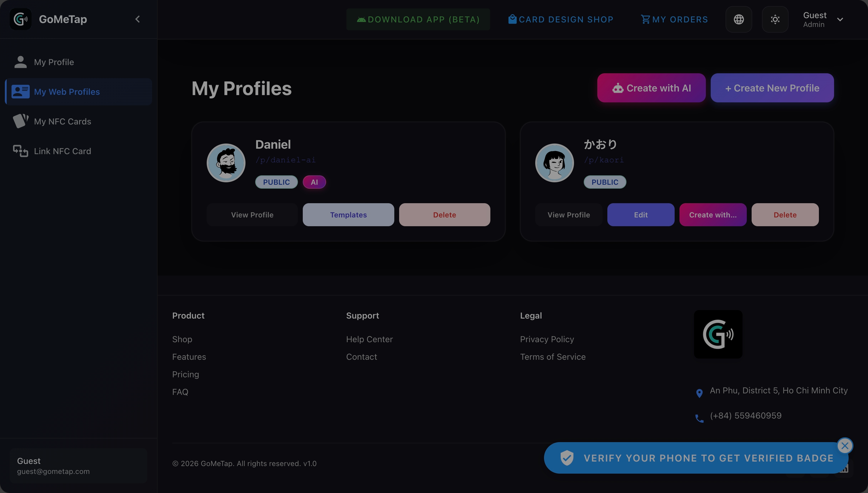Viewport: 868px width, 493px height.
Task: Go to My Orders cart link
Action: 674,19
